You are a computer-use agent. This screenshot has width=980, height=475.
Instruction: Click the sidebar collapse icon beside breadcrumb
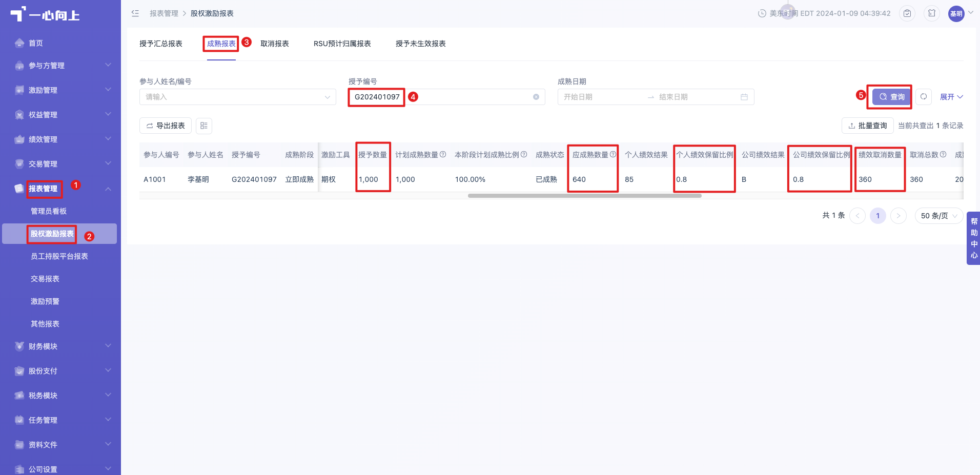(x=135, y=13)
